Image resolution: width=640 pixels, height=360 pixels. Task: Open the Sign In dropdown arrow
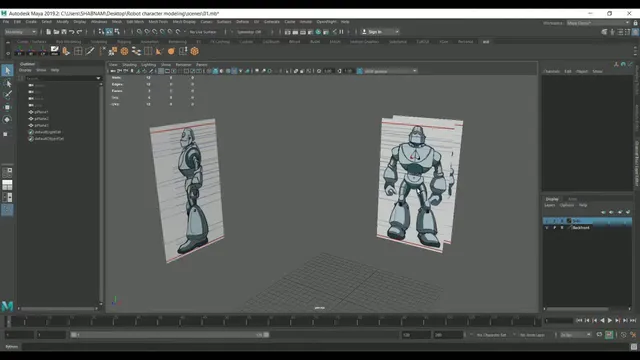[x=397, y=32]
